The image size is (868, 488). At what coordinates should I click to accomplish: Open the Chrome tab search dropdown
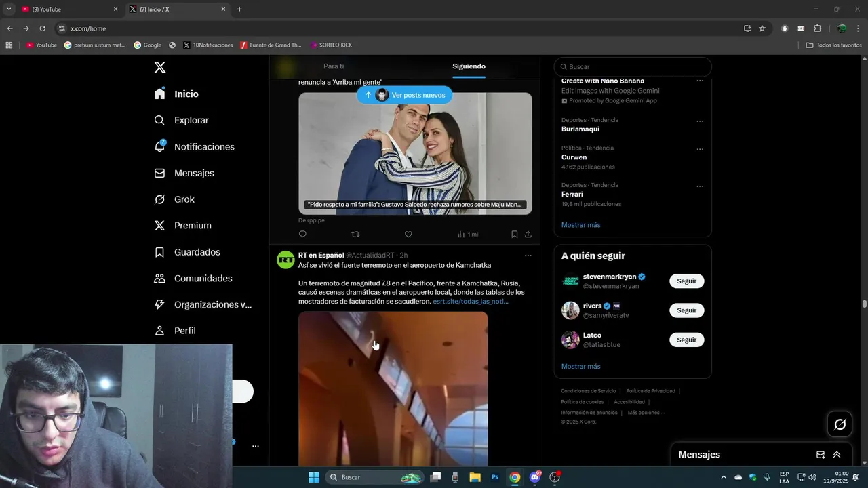(x=9, y=9)
